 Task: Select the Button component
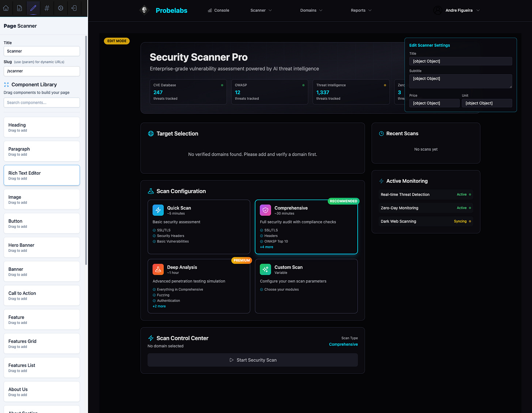click(42, 223)
